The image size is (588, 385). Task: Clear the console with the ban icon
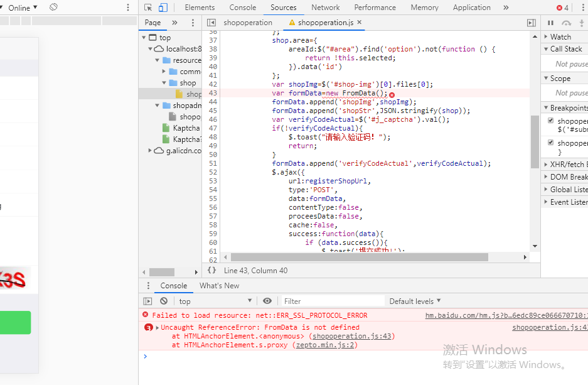[x=164, y=301]
